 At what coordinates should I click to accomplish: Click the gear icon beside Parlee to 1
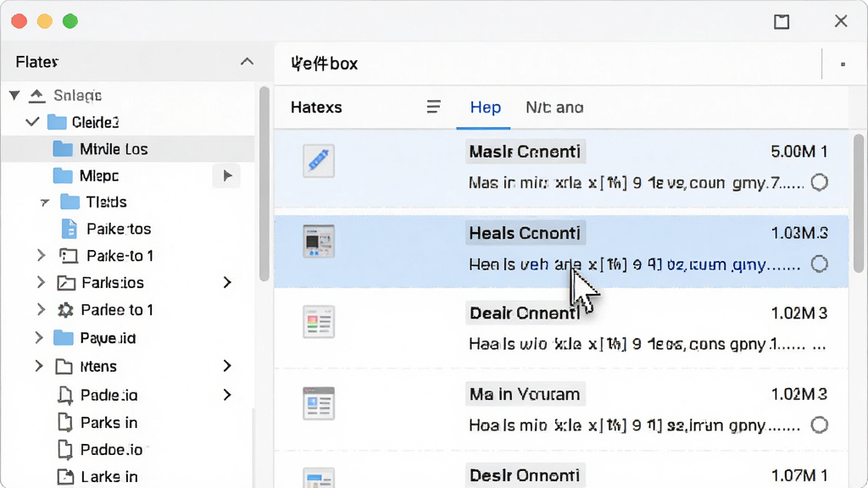(65, 310)
